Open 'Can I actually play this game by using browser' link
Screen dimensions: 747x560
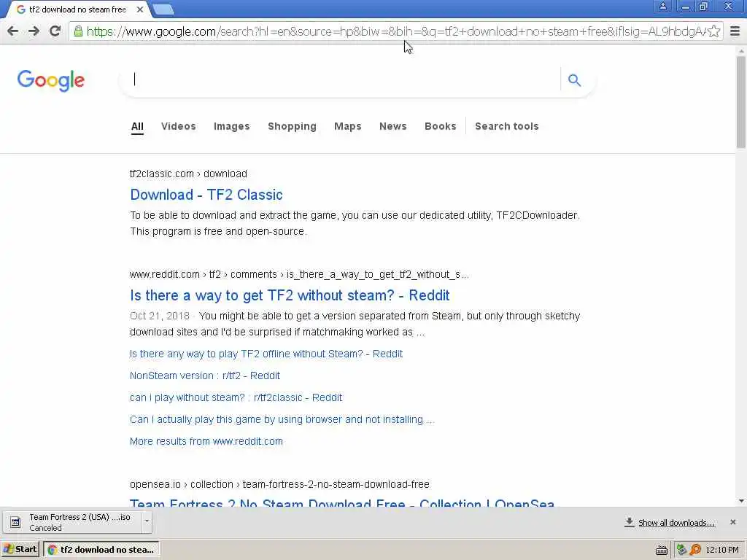tap(282, 419)
